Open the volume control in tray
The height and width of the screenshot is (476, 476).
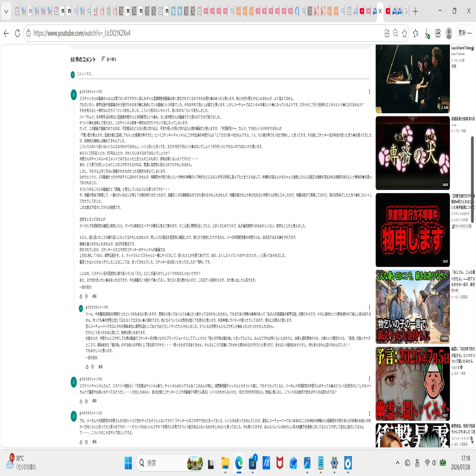pos(434,463)
